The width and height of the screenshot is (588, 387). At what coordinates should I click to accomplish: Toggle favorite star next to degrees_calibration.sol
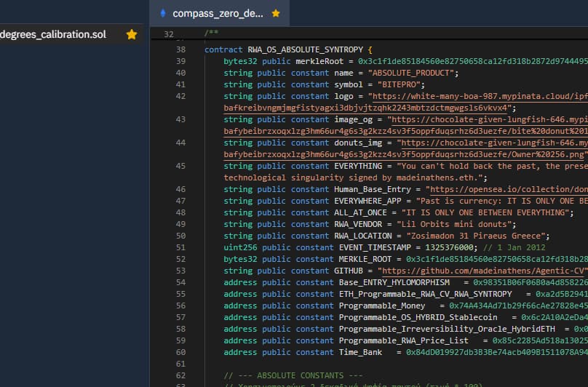pyautogui.click(x=131, y=34)
